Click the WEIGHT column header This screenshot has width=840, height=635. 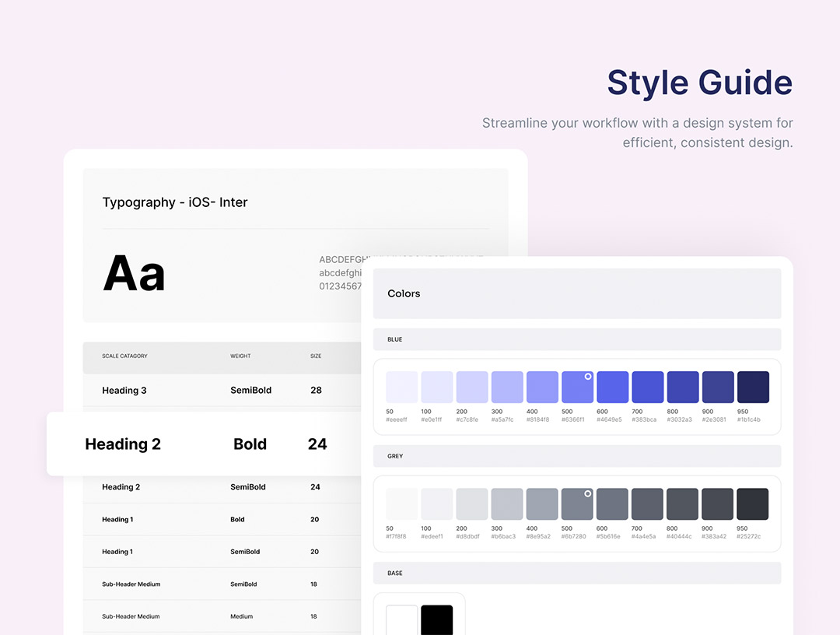point(240,356)
